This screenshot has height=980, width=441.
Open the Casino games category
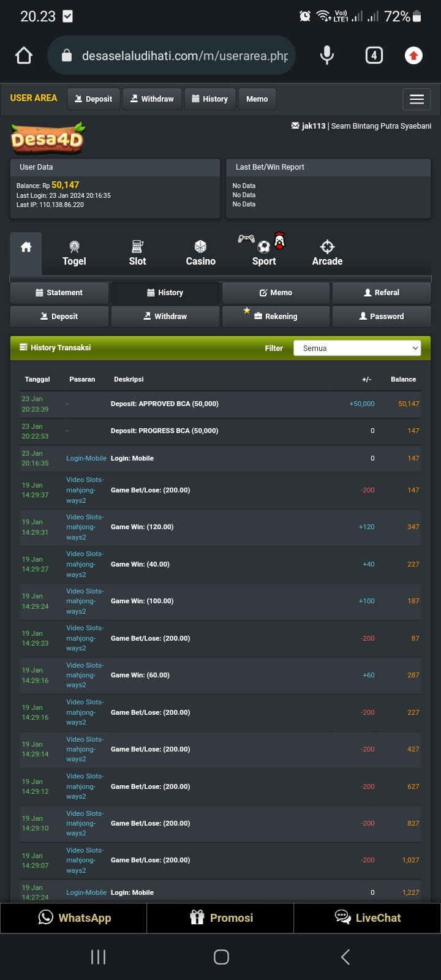coord(200,253)
